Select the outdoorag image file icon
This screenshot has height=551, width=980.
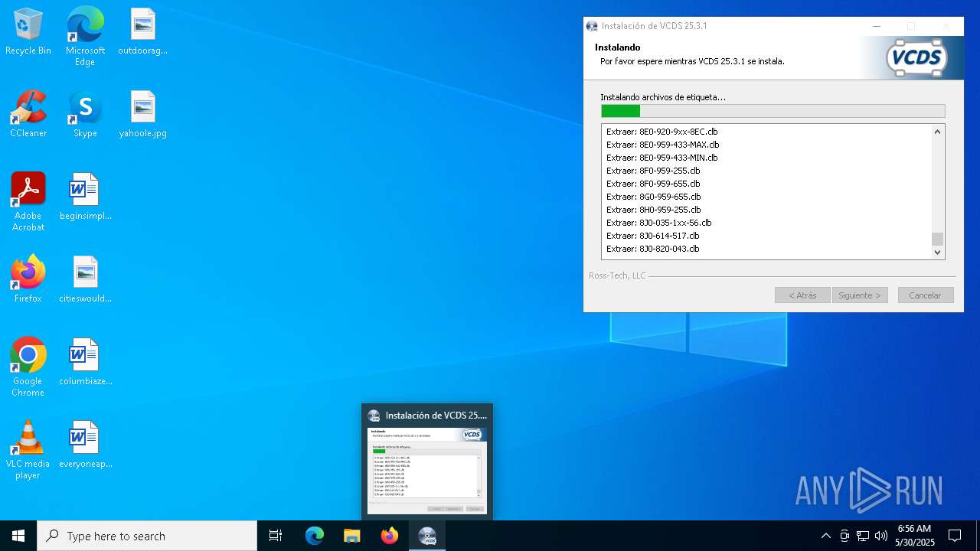tap(143, 32)
